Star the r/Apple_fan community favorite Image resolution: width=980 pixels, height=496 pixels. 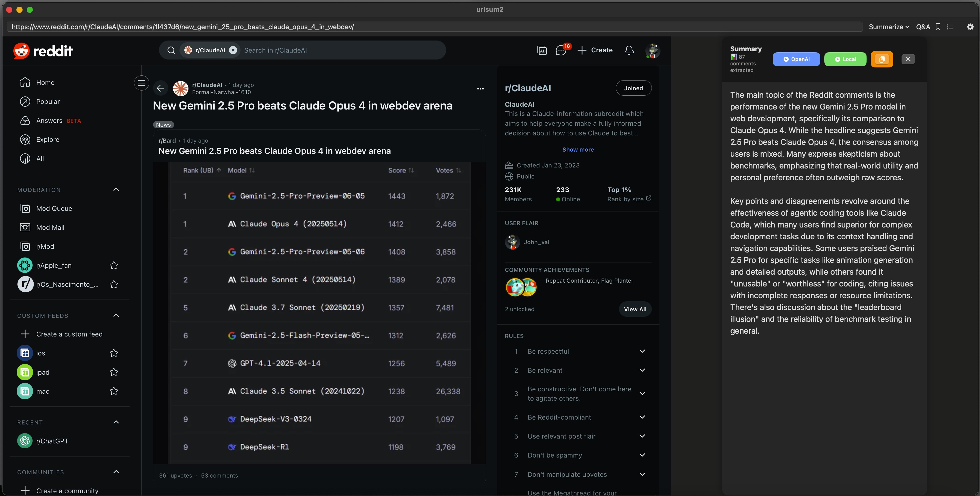pyautogui.click(x=114, y=265)
